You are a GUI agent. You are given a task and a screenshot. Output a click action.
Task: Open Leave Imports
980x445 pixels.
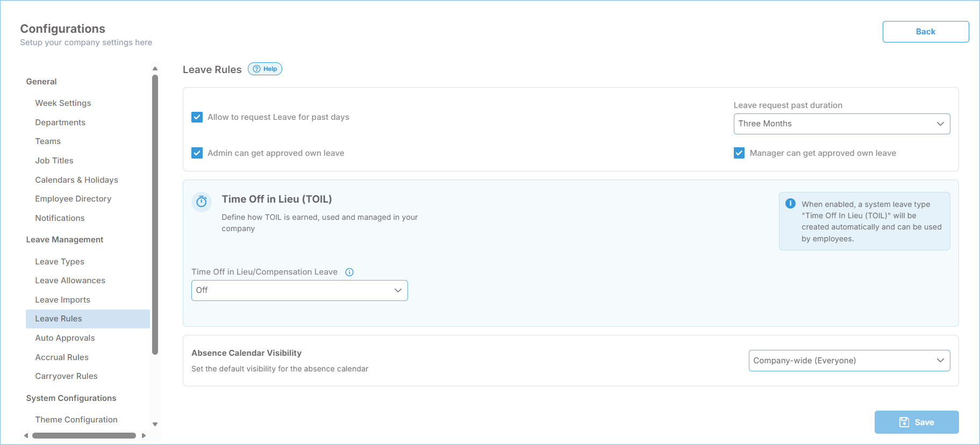[62, 300]
